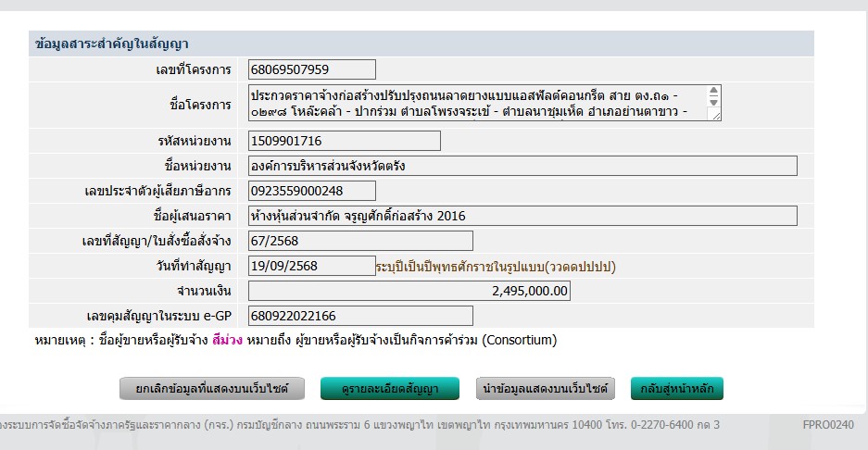Click label ชื่อหน่วยงาน
This screenshot has height=450, width=868.
pyautogui.click(x=197, y=166)
